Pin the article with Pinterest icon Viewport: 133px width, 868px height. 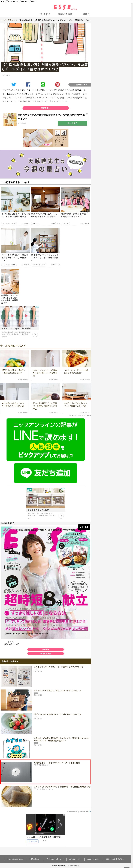click(57, 85)
